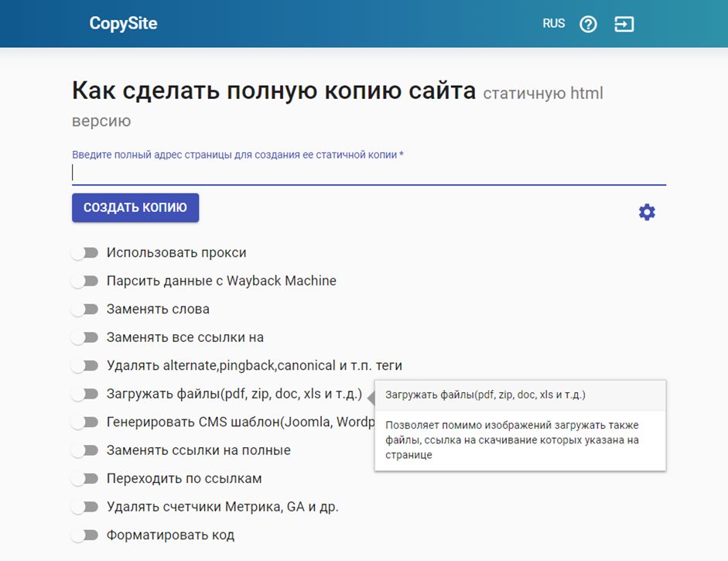Enable the Переходить по ссылкам switch

pyautogui.click(x=84, y=478)
